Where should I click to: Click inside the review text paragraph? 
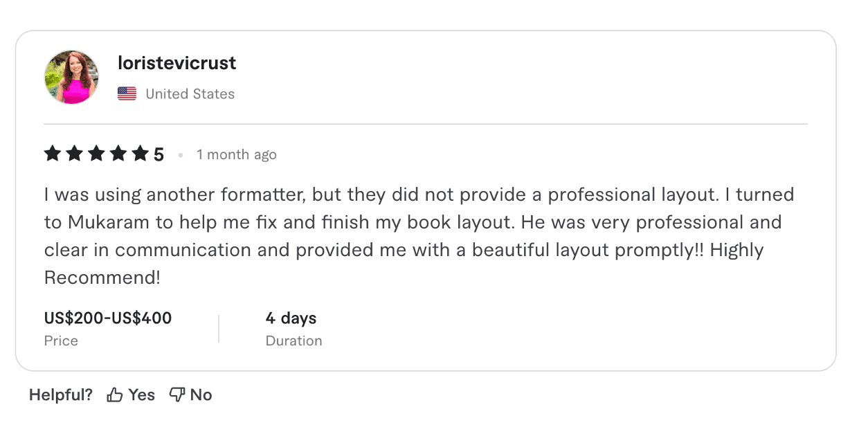pyautogui.click(x=415, y=235)
